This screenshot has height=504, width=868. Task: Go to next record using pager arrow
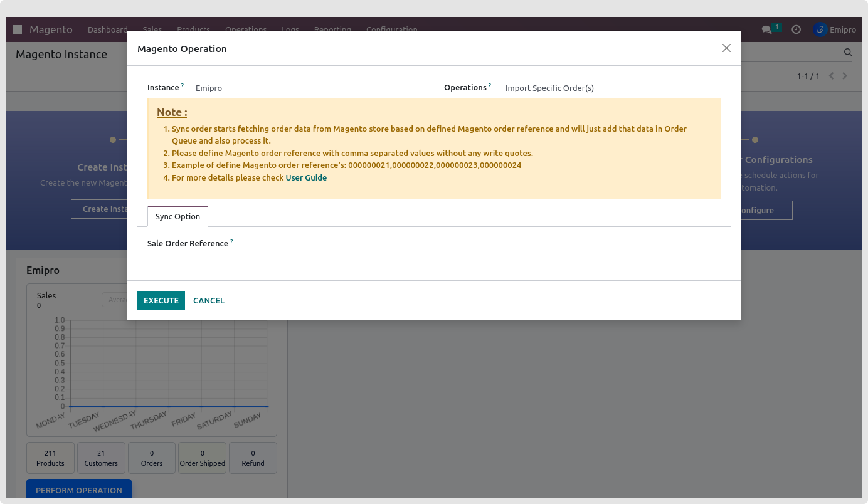tap(845, 76)
